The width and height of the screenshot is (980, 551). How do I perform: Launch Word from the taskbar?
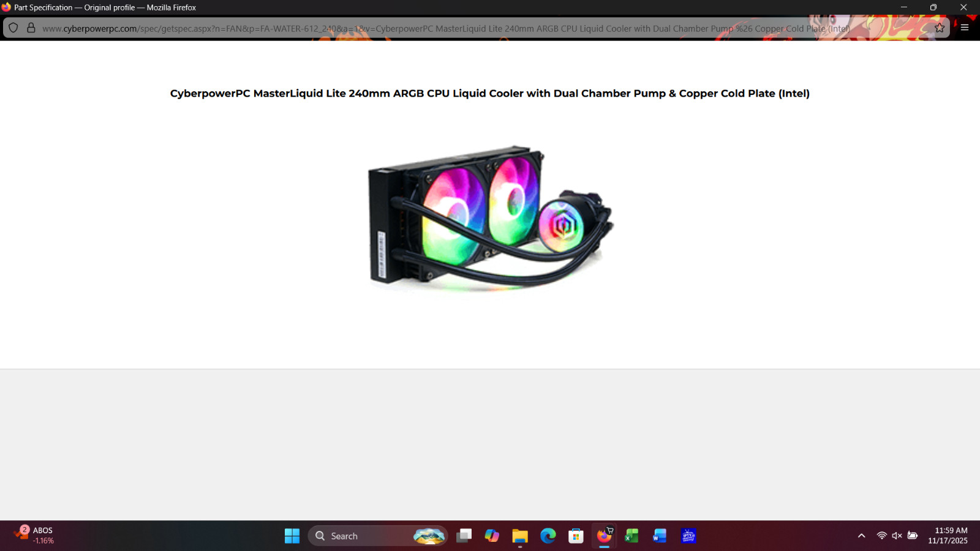660,536
